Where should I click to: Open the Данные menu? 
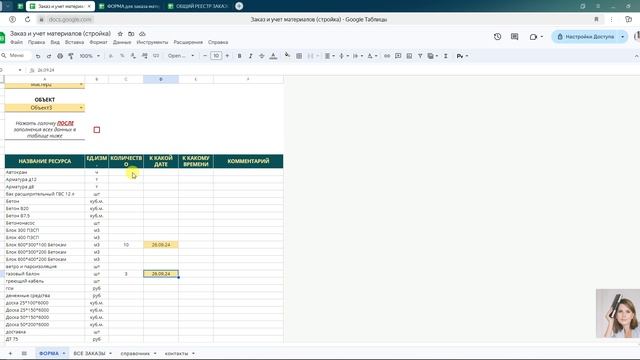pos(122,42)
